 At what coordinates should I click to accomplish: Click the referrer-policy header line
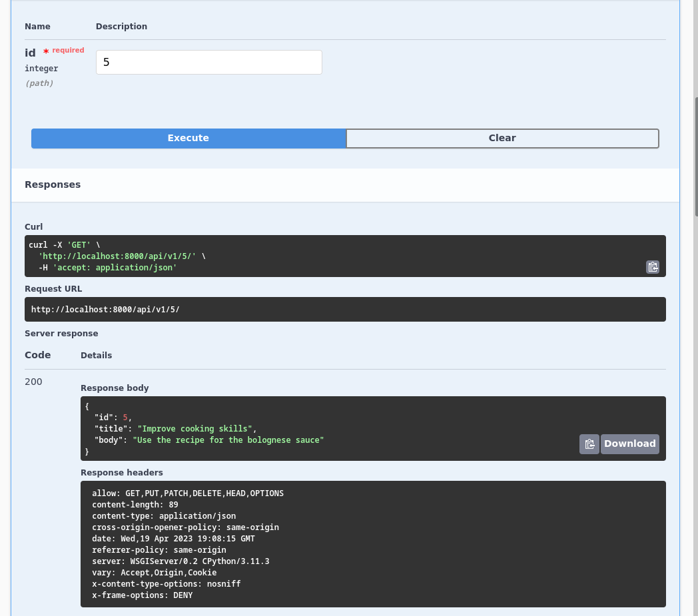pyautogui.click(x=159, y=549)
